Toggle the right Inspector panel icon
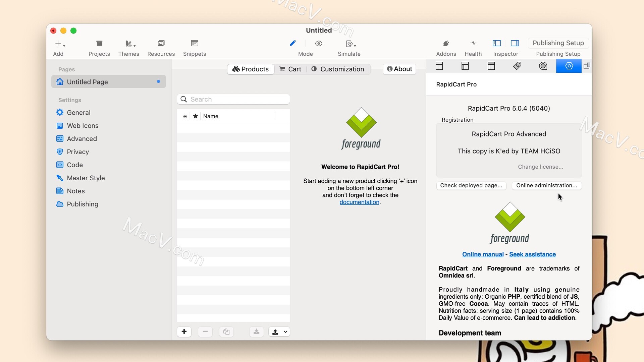This screenshot has height=362, width=644. pos(515,43)
